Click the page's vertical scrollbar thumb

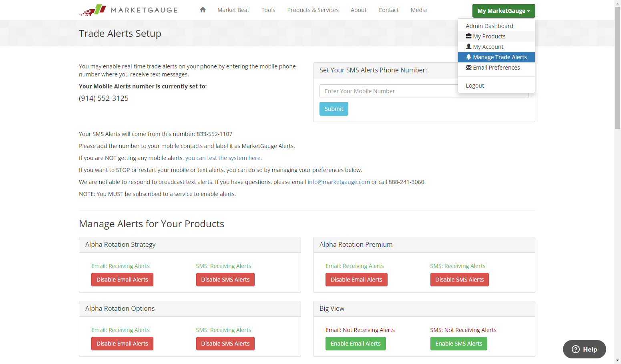(617, 68)
